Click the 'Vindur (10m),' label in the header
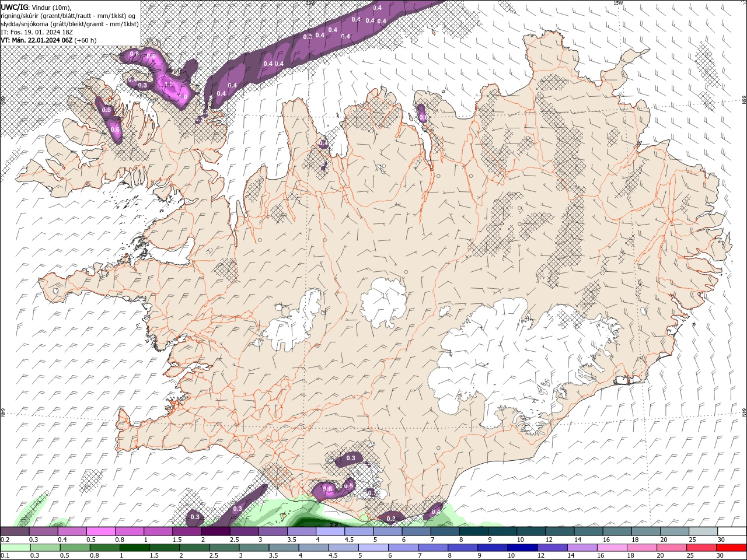The height and width of the screenshot is (560, 747). pyautogui.click(x=51, y=7)
